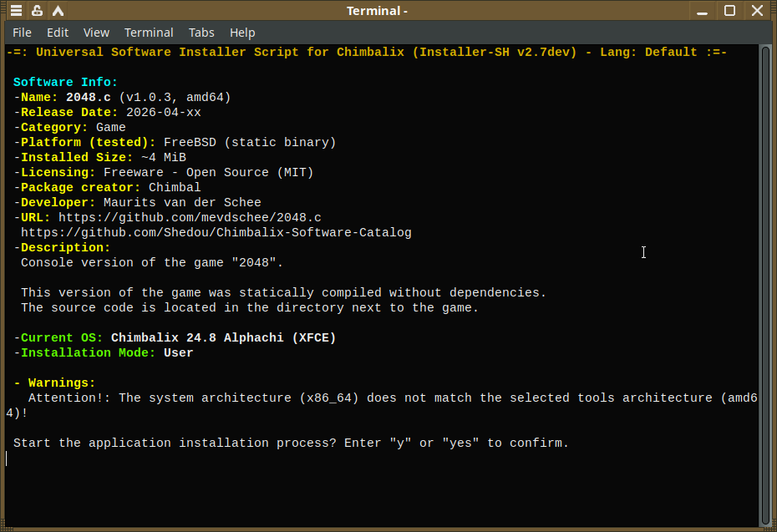Click the vertical scrollbar of the terminal

click(x=765, y=286)
